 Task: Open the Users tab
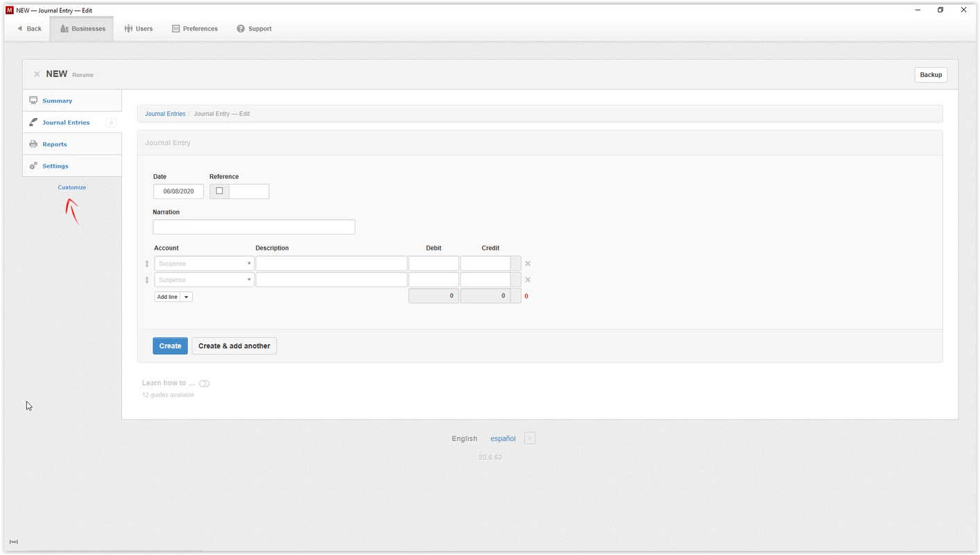[x=139, y=28]
